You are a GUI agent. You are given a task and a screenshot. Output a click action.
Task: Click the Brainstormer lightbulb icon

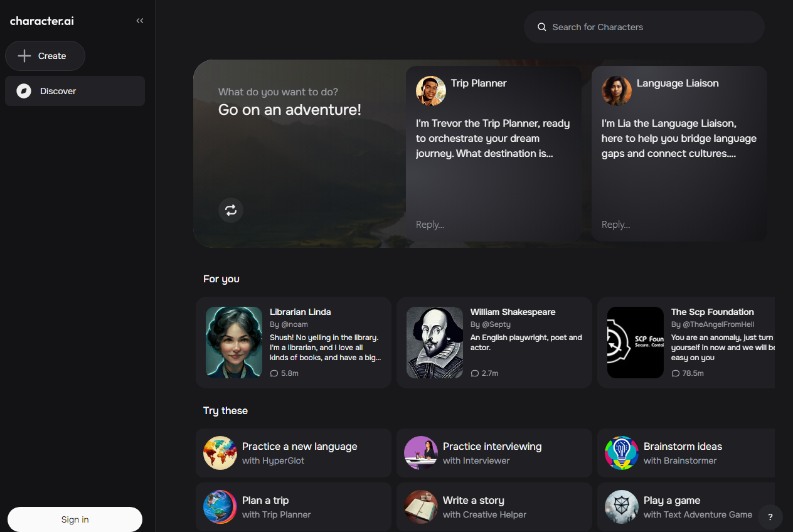pyautogui.click(x=621, y=453)
